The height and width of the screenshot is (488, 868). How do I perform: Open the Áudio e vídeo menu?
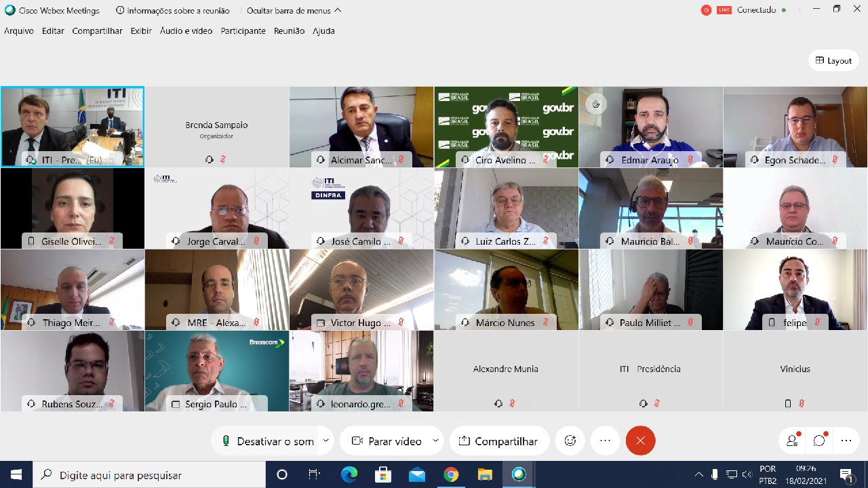[186, 30]
